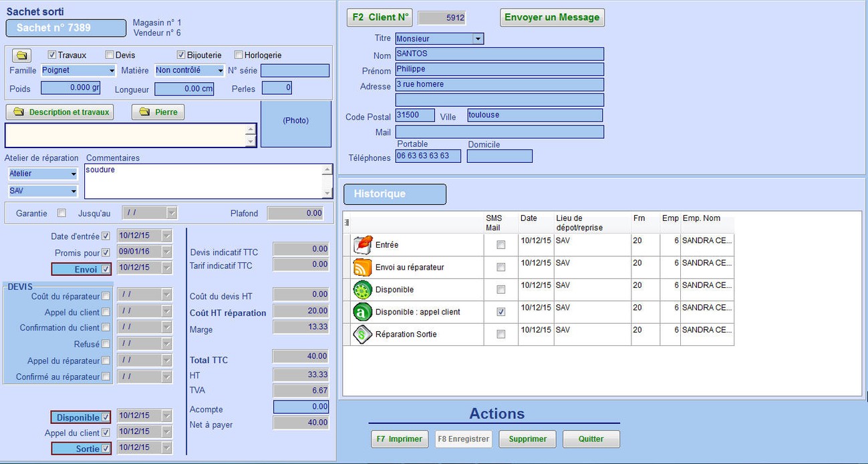Click the green Disponible status icon
The width and height of the screenshot is (868, 464).
(362, 290)
